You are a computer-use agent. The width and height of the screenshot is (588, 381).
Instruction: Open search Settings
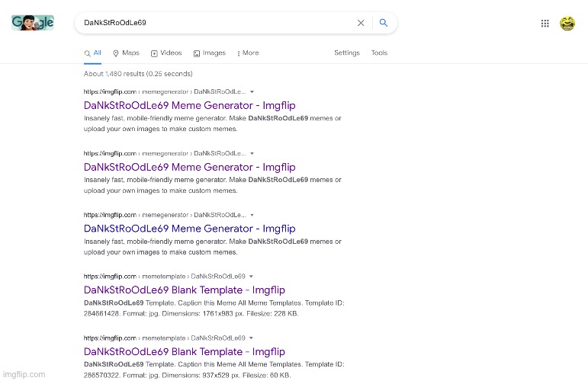coord(347,53)
